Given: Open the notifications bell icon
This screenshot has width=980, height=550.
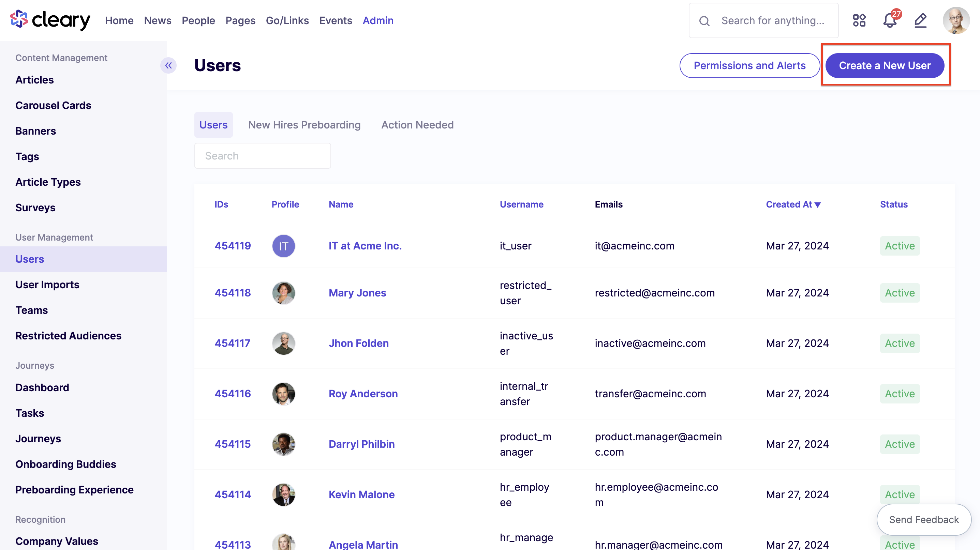Looking at the screenshot, I should point(890,20).
